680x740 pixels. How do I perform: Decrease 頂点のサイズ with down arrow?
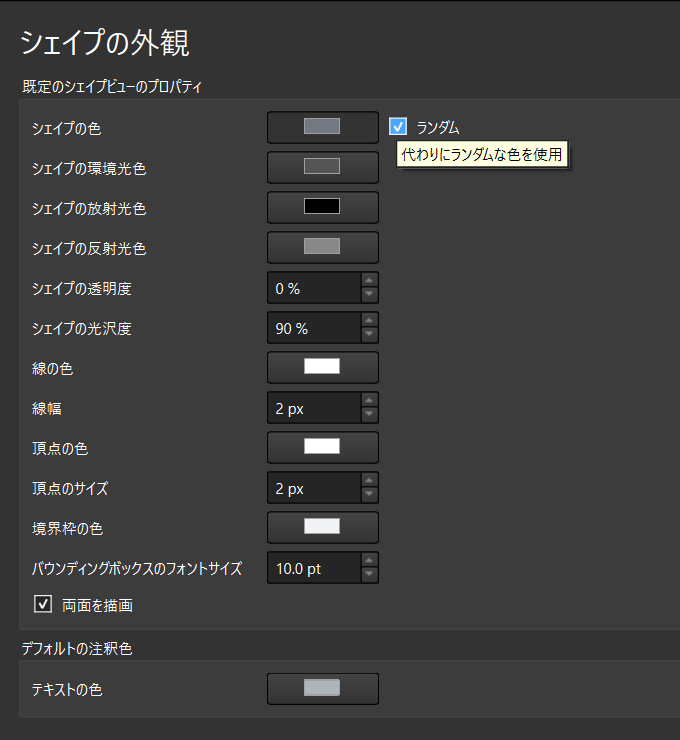369,495
